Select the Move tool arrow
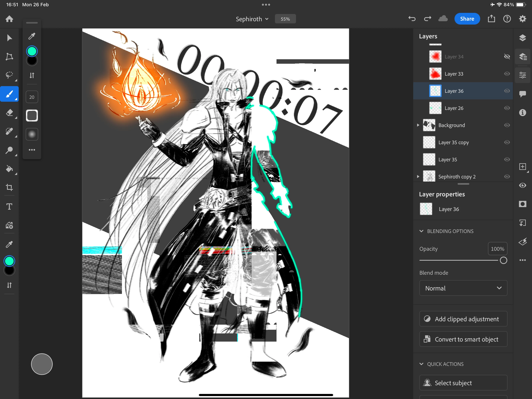The height and width of the screenshot is (399, 532). pos(9,38)
